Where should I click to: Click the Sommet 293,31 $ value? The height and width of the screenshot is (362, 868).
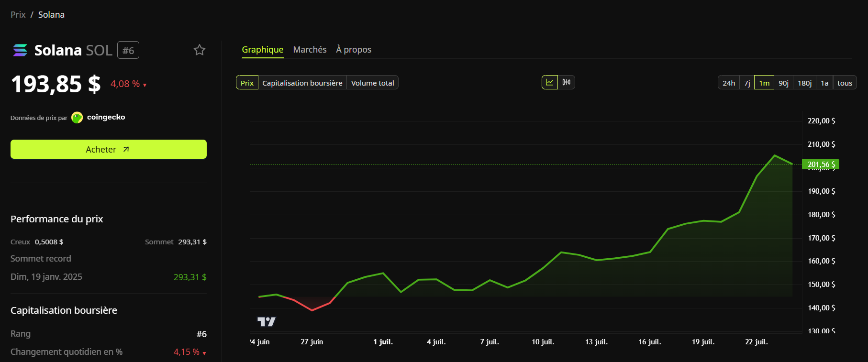point(192,242)
